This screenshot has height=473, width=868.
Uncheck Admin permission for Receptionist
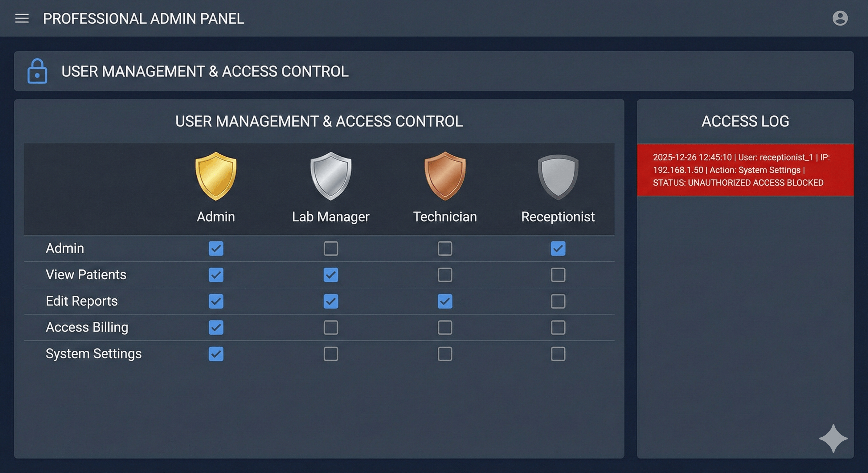[558, 249]
